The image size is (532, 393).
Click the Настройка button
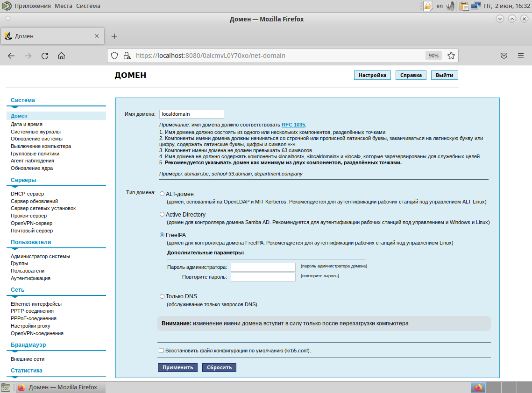(372, 75)
